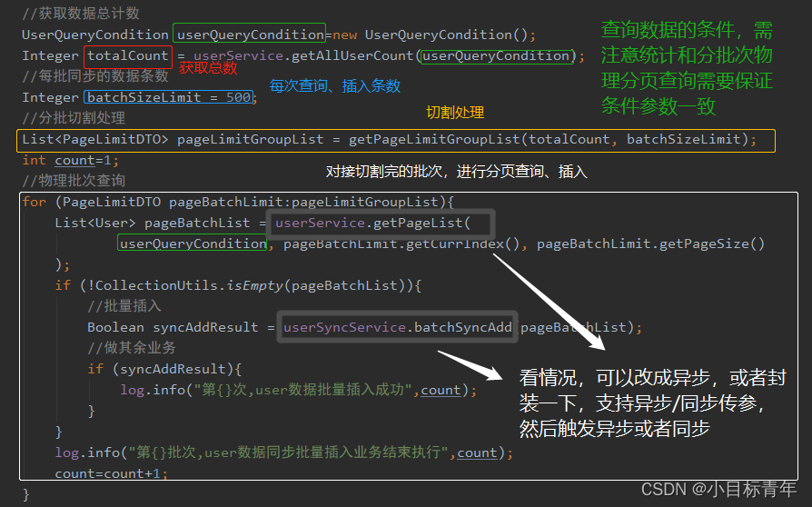This screenshot has height=507, width=812.
Task: Click the 'getAllUserCount' method call
Action: pyautogui.click(x=352, y=55)
